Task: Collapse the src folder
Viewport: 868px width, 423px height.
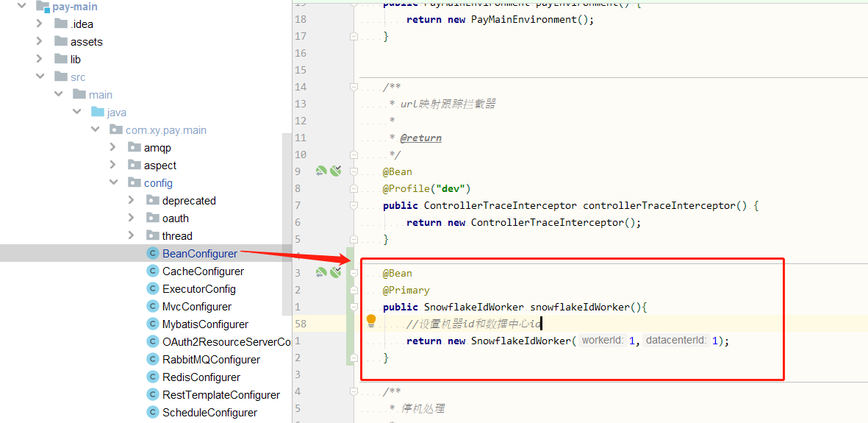Action: coord(39,77)
